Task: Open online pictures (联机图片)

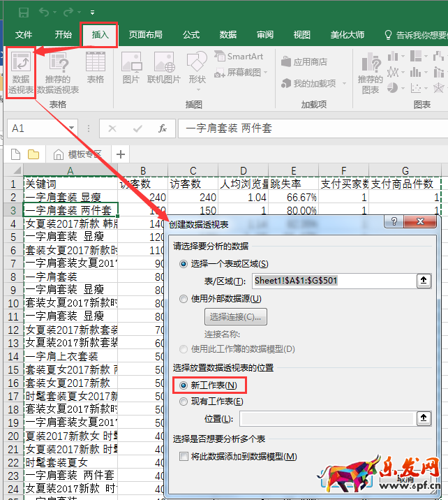Action: pos(163,68)
